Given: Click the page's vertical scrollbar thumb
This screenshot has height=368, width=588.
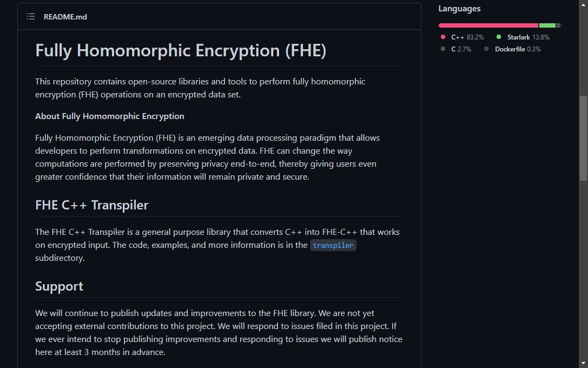Looking at the screenshot, I should tap(583, 138).
